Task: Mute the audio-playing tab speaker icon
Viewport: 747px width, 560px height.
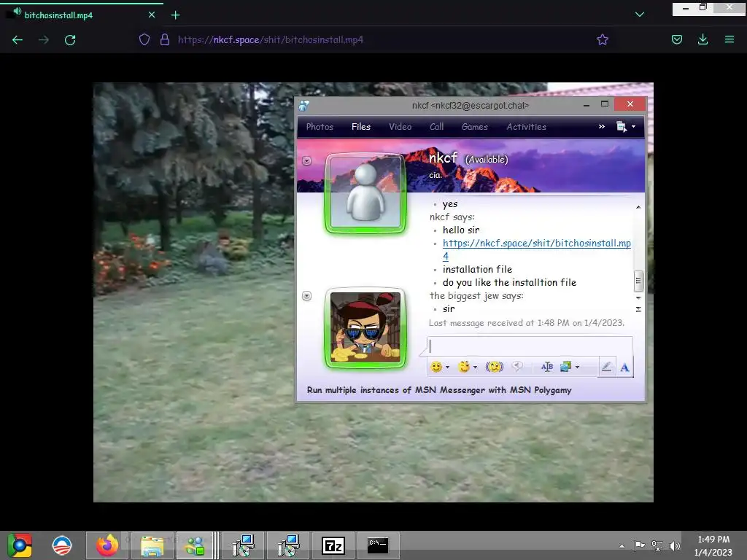Action: [x=18, y=11]
